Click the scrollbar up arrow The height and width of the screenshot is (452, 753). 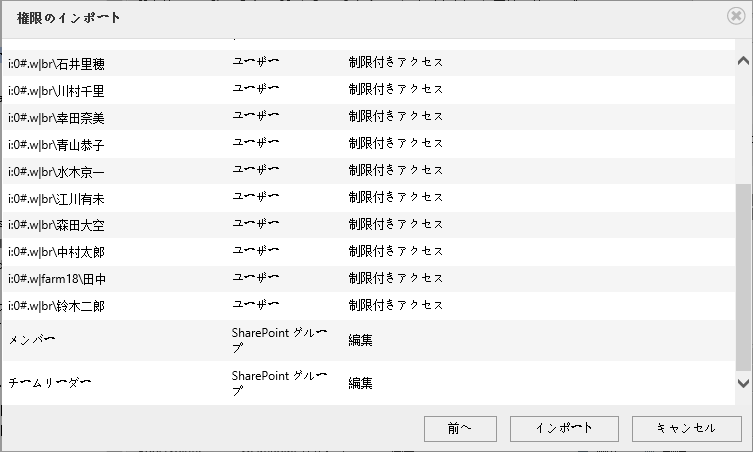[743, 61]
